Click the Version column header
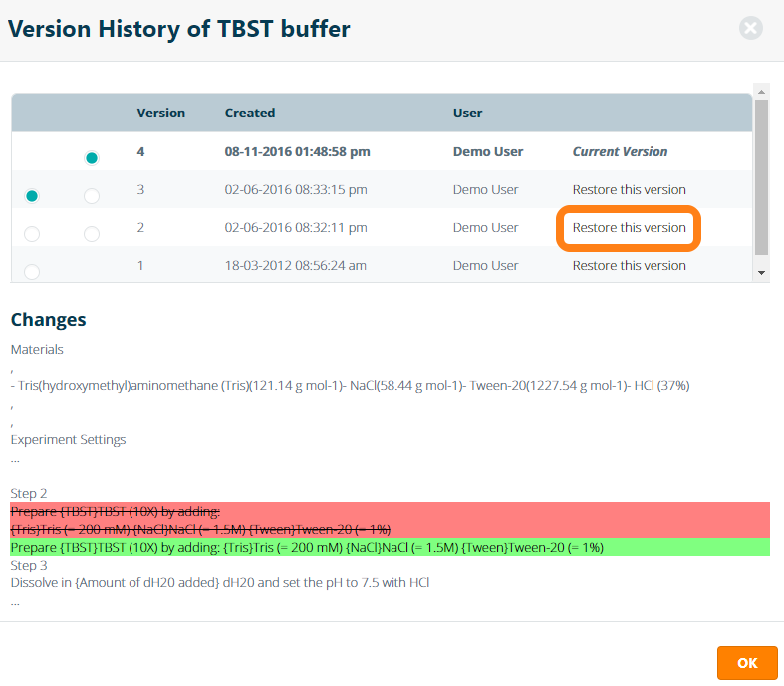 161,113
